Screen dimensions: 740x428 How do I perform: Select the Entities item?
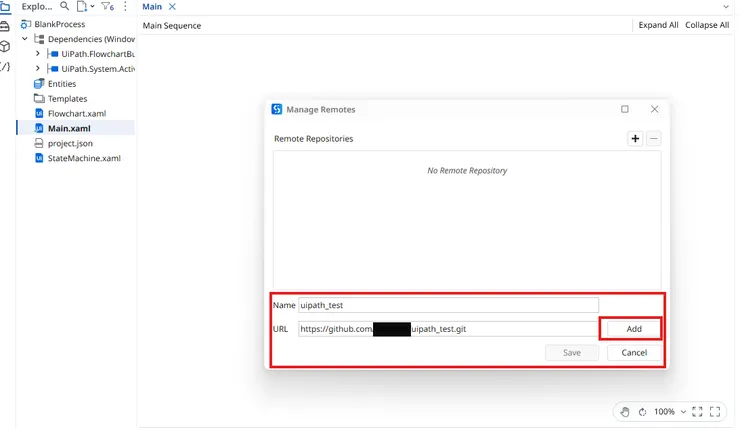62,84
